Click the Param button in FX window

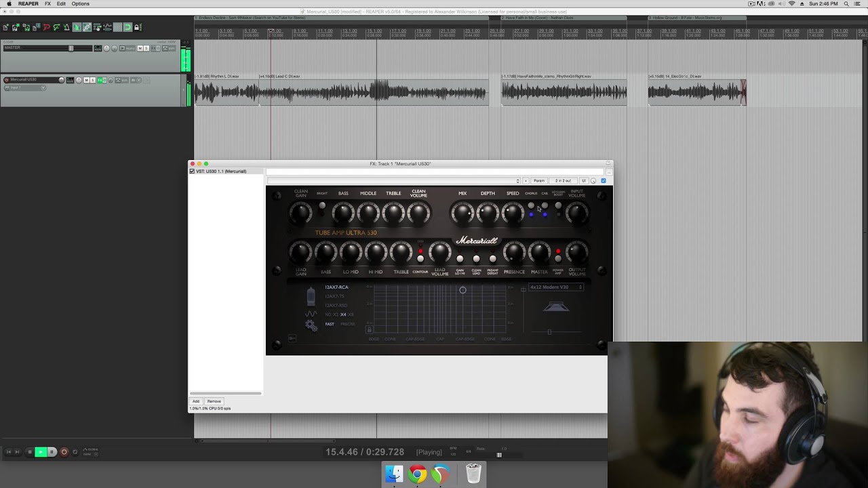click(x=539, y=181)
